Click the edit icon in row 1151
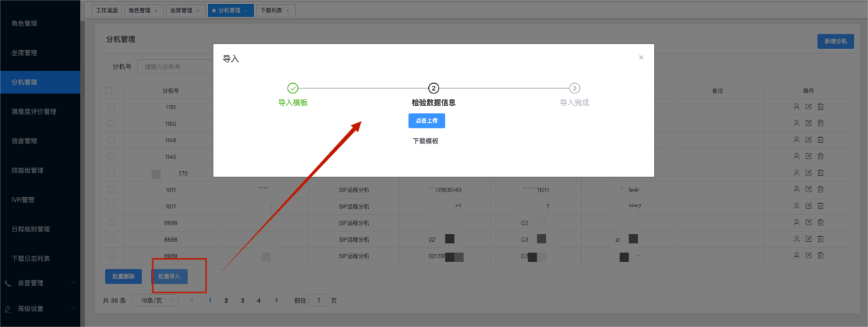Viewport: 868px width, 327px height. (x=808, y=107)
